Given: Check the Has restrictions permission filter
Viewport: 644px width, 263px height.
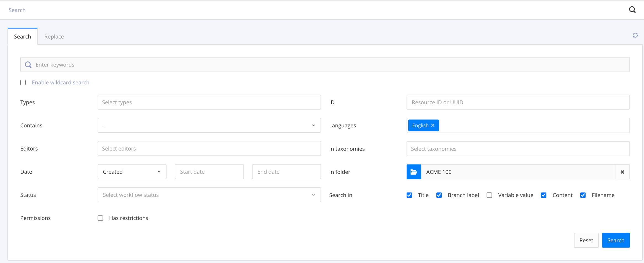Looking at the screenshot, I should pyautogui.click(x=100, y=218).
